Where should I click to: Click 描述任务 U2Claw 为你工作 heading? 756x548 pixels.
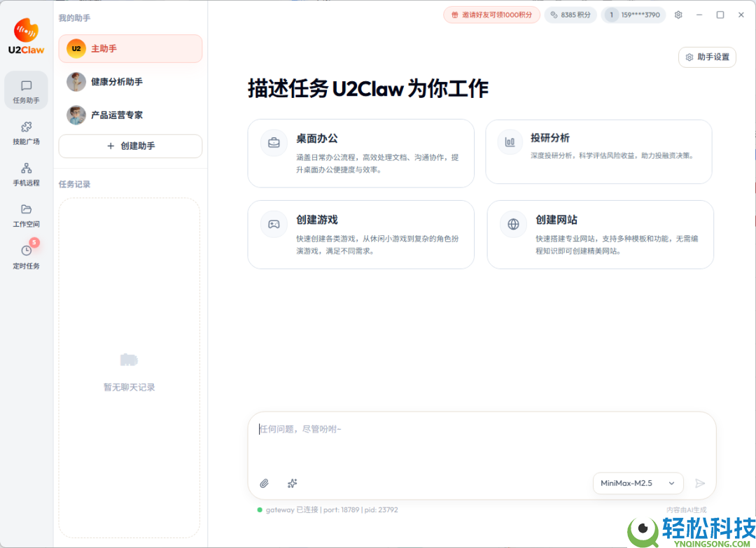coord(368,89)
